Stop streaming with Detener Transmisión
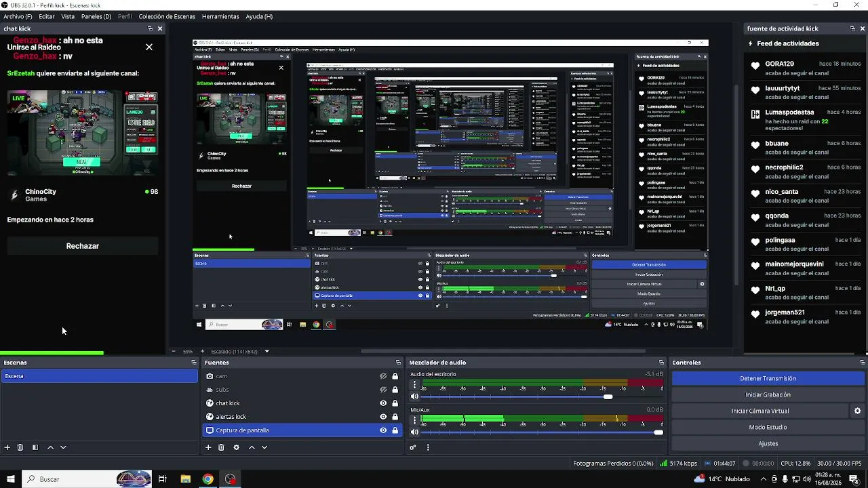The height and width of the screenshot is (488, 868). [x=768, y=378]
